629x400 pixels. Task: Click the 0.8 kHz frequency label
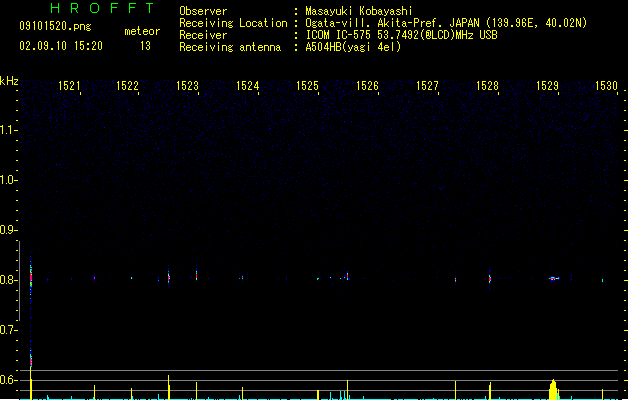coord(8,280)
